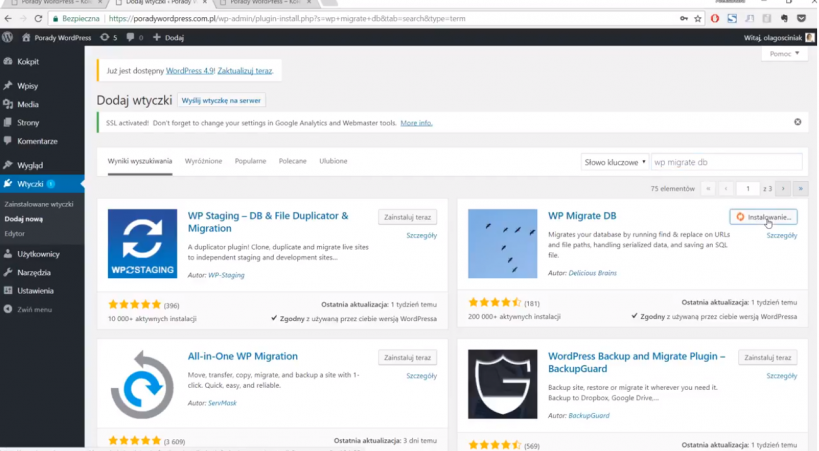Image resolution: width=819 pixels, height=451 pixels.
Task: Open Szczegóły for WP Migrate DB
Action: pyautogui.click(x=782, y=235)
